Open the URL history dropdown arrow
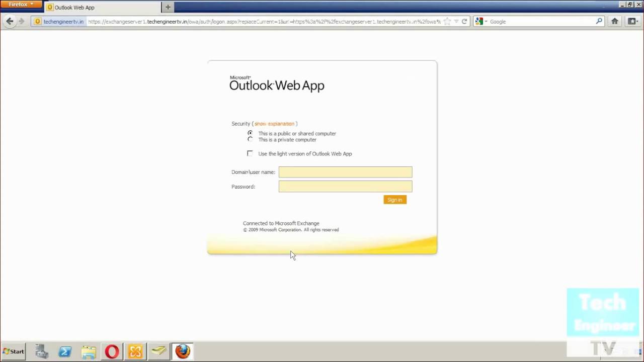This screenshot has width=644, height=362. [x=456, y=22]
